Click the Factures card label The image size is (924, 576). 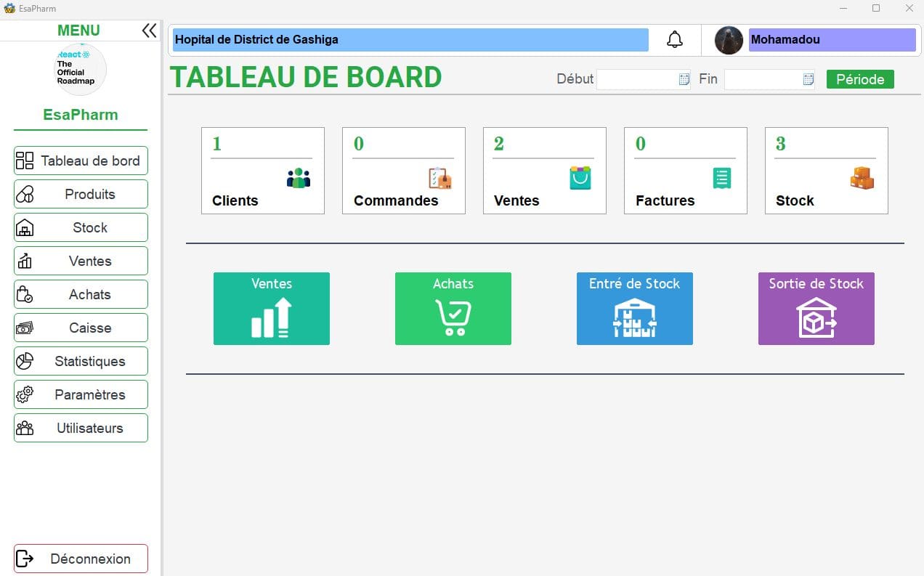click(665, 200)
